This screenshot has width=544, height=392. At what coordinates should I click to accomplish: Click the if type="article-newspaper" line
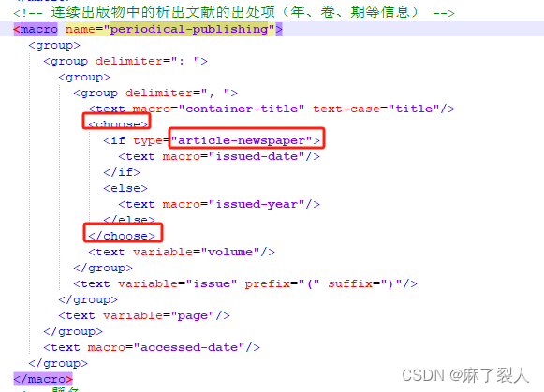212,140
